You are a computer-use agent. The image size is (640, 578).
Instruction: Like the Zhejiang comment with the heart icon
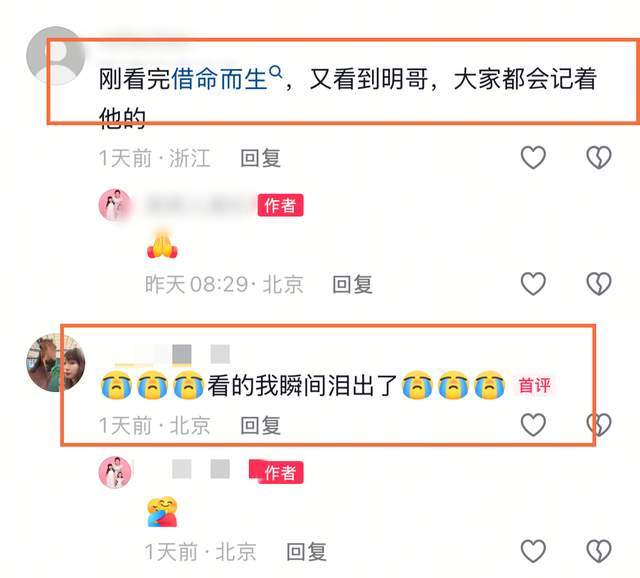(533, 157)
